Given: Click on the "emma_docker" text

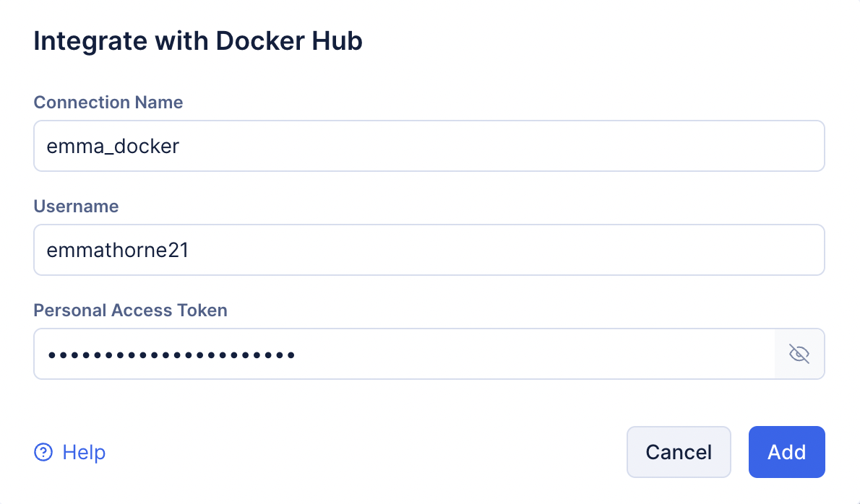Looking at the screenshot, I should (x=113, y=147).
